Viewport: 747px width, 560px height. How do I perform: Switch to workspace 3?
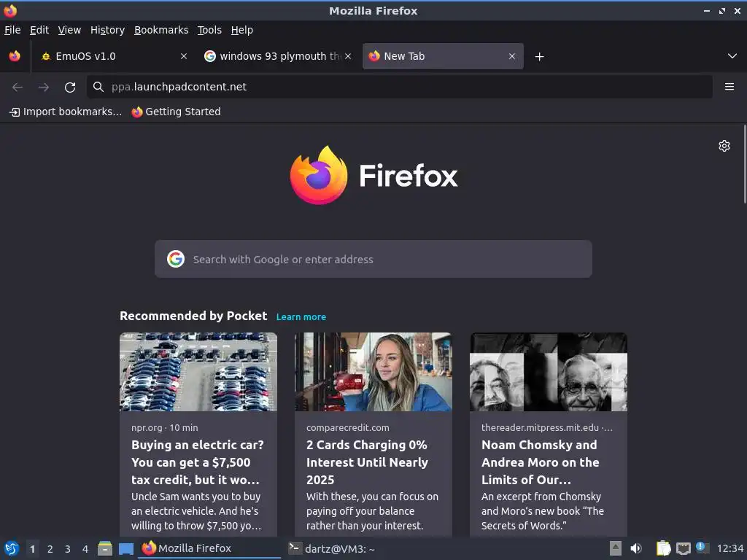(68, 549)
